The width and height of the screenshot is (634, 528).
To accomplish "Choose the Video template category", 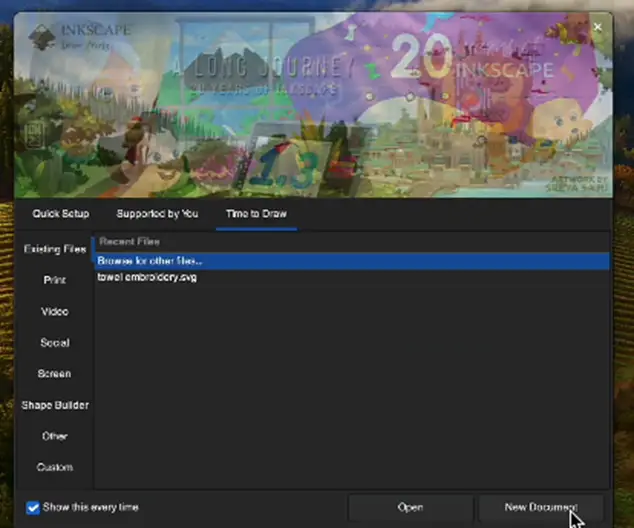I will pyautogui.click(x=55, y=312).
